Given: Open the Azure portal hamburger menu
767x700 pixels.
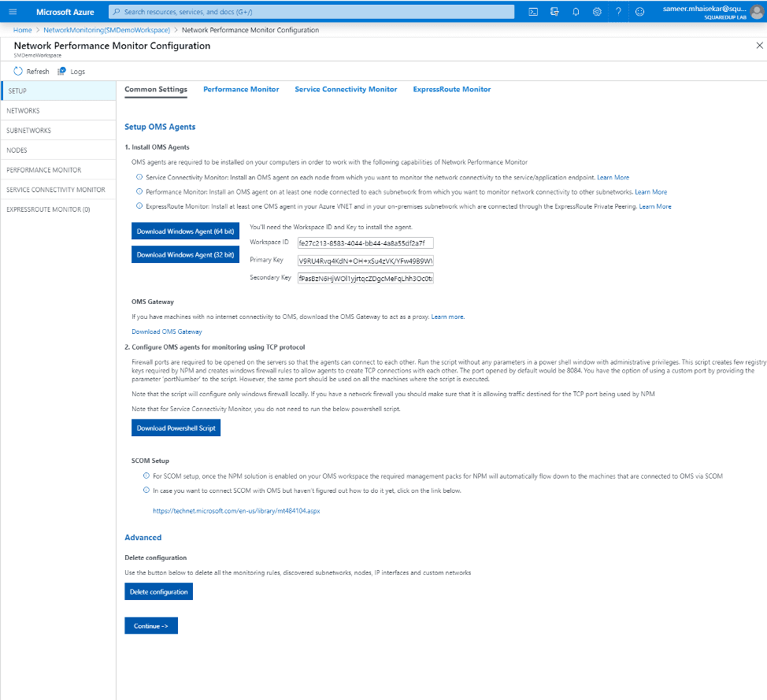Looking at the screenshot, I should pyautogui.click(x=13, y=12).
